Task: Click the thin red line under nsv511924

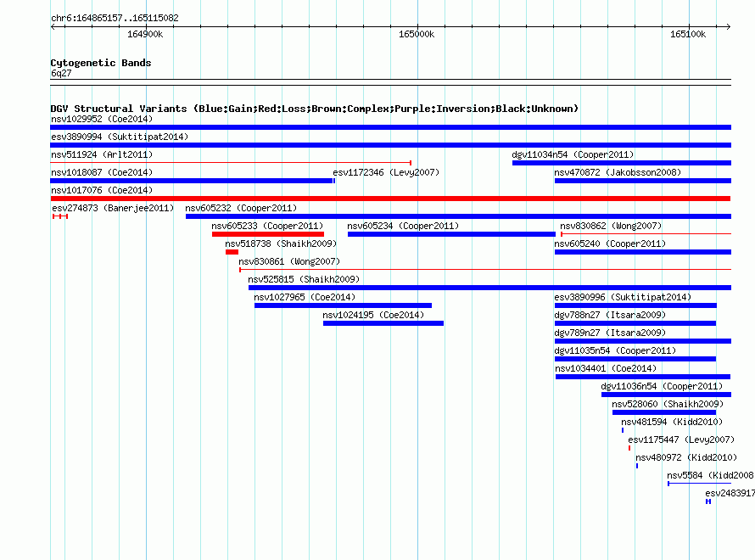Action: (x=231, y=163)
